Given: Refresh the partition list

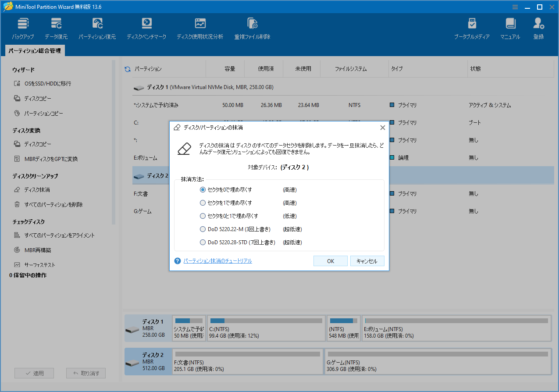Looking at the screenshot, I should click(x=128, y=68).
